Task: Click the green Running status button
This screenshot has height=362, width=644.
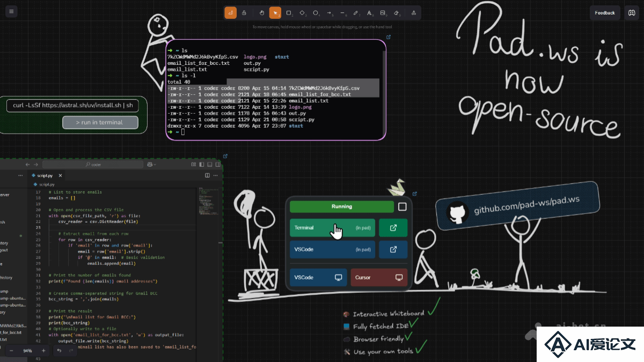Action: pyautogui.click(x=342, y=206)
